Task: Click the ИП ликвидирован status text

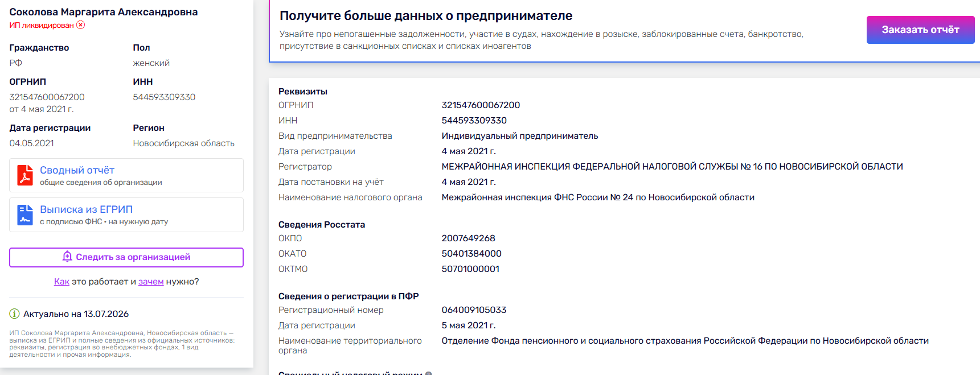Action: point(42,25)
